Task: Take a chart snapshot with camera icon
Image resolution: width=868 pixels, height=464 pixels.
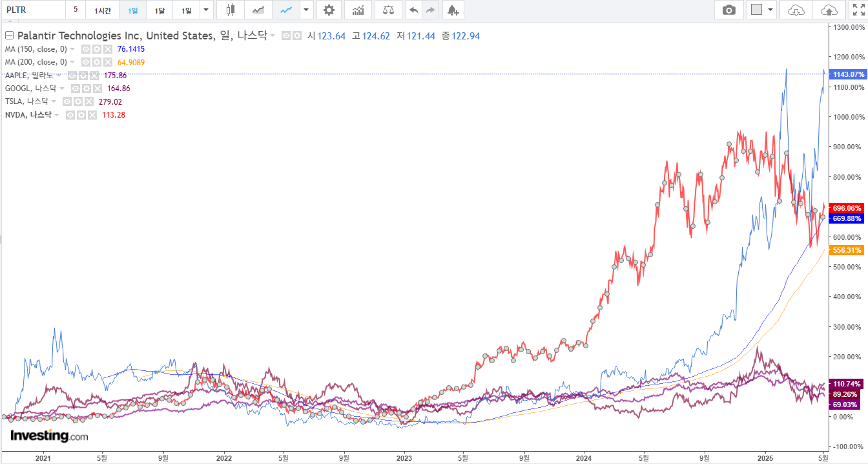Action: point(729,10)
